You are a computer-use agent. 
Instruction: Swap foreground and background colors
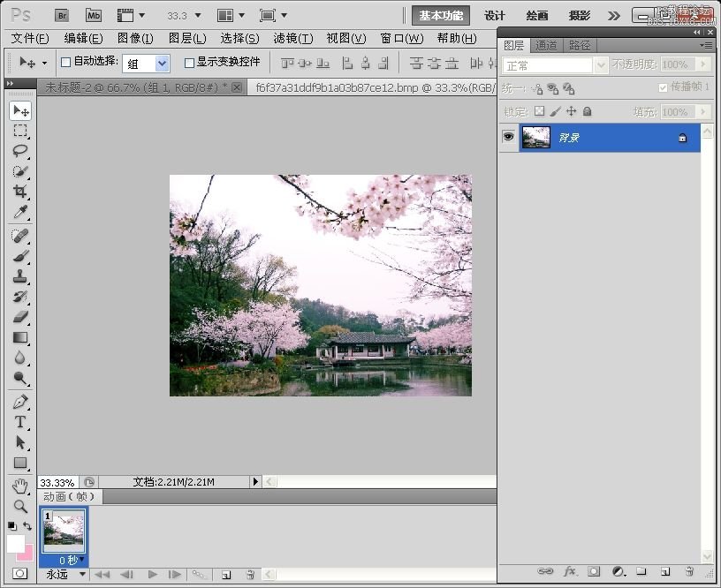point(27,525)
